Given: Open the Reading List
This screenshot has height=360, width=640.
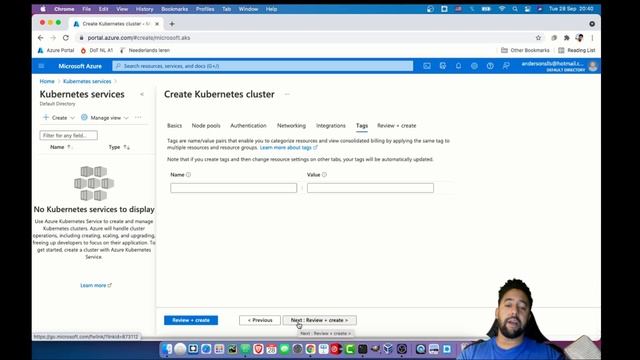Looking at the screenshot, I should pyautogui.click(x=577, y=51).
